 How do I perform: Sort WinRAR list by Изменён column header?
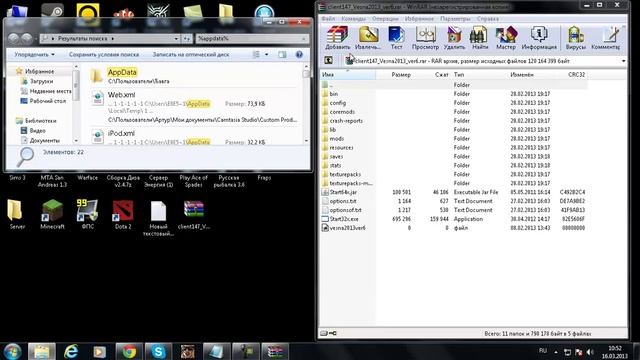tap(522, 75)
